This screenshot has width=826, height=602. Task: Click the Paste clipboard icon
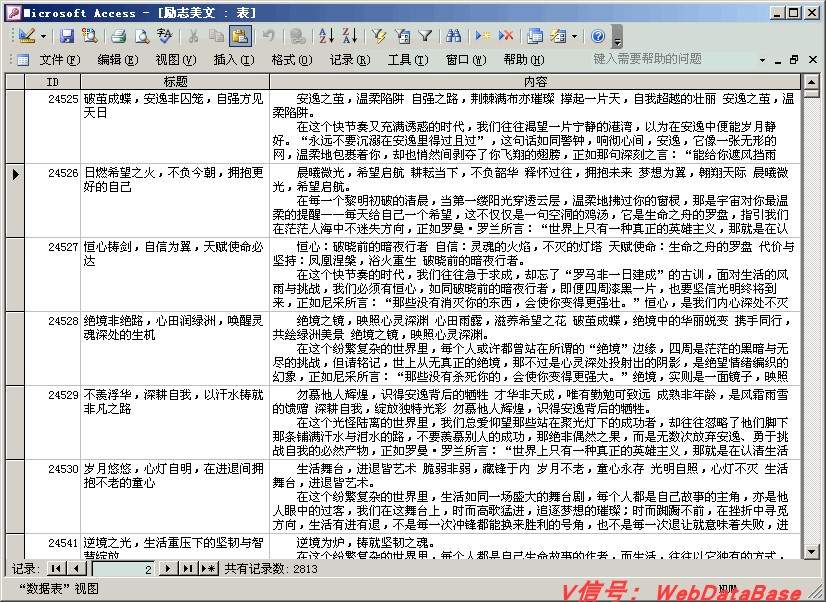[x=240, y=36]
